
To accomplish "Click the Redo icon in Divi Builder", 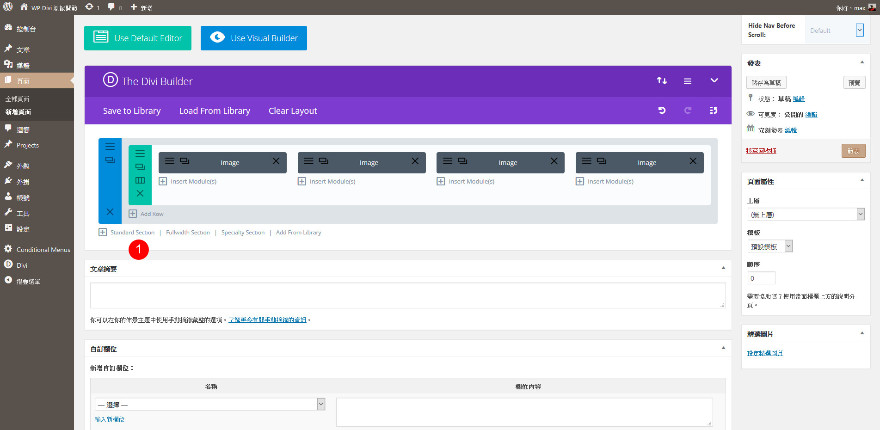I will coord(688,111).
